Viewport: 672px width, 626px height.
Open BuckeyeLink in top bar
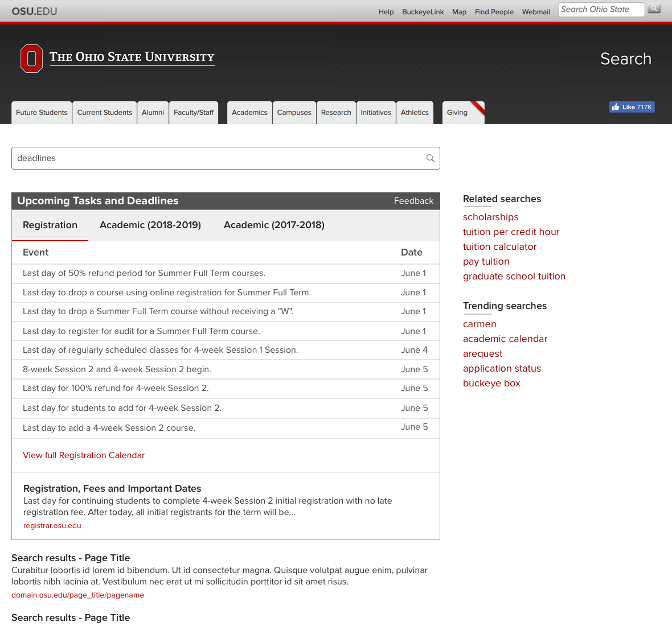423,12
